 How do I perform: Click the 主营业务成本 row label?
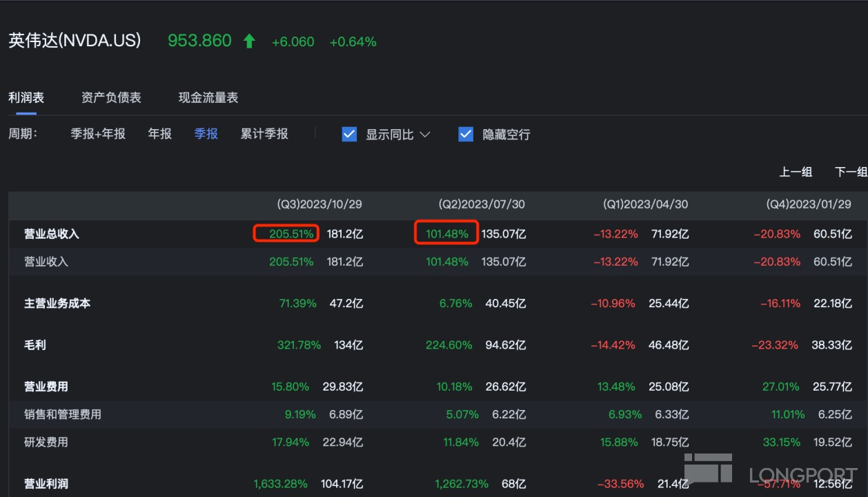pyautogui.click(x=57, y=303)
